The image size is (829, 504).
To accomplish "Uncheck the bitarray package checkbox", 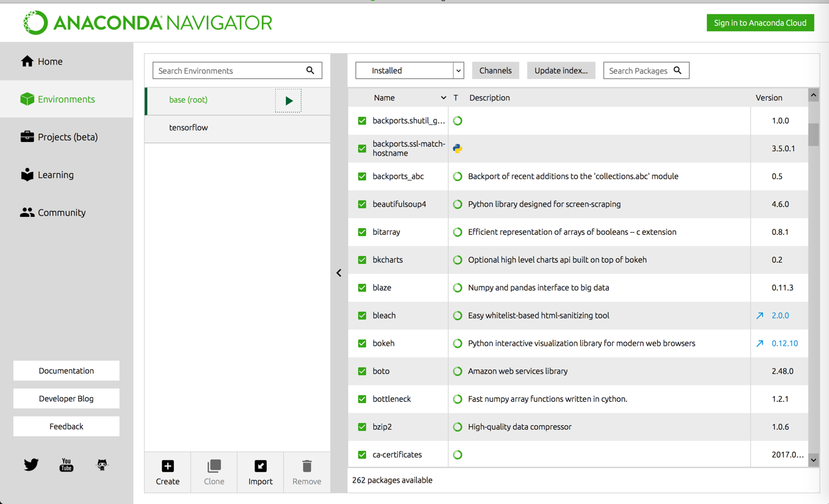I will coord(362,232).
